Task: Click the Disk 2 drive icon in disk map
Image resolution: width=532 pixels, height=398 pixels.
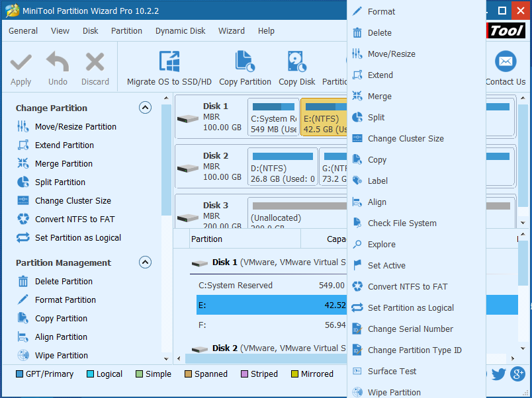Action: (x=188, y=168)
